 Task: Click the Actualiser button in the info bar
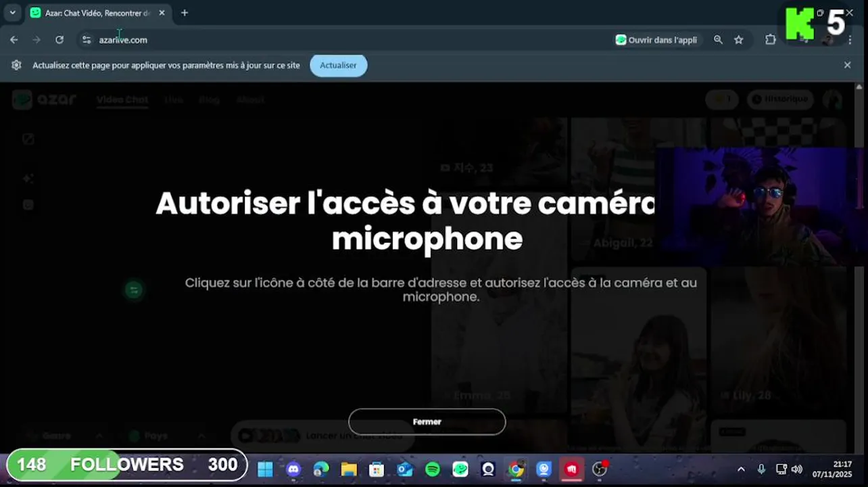coord(338,66)
